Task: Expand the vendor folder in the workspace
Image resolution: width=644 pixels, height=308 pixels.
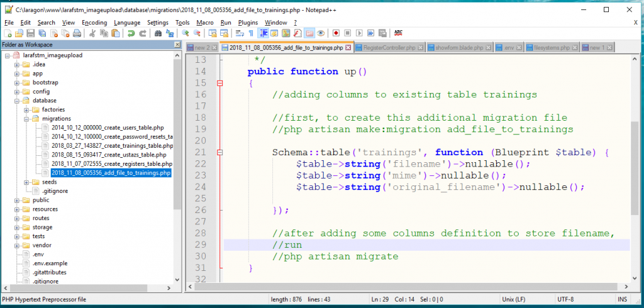Action: [18, 245]
